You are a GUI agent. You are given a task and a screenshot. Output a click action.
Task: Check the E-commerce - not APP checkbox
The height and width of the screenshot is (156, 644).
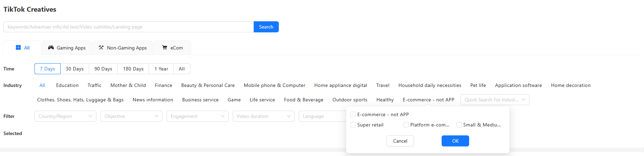pyautogui.click(x=353, y=114)
